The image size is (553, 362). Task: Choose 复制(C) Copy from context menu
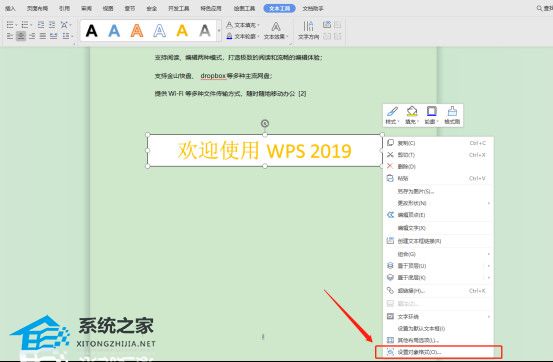point(438,143)
